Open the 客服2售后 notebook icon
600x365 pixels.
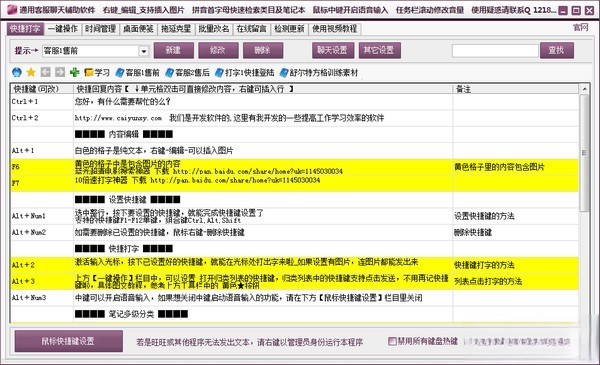coord(188,72)
